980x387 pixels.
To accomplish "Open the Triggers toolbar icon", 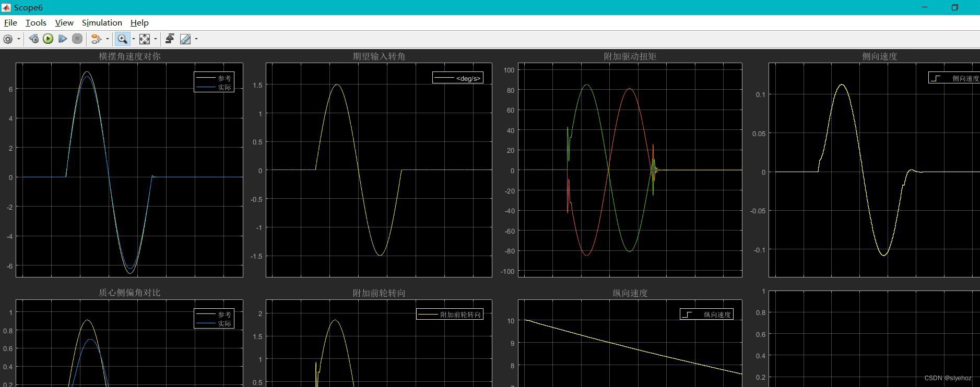I will coord(170,39).
